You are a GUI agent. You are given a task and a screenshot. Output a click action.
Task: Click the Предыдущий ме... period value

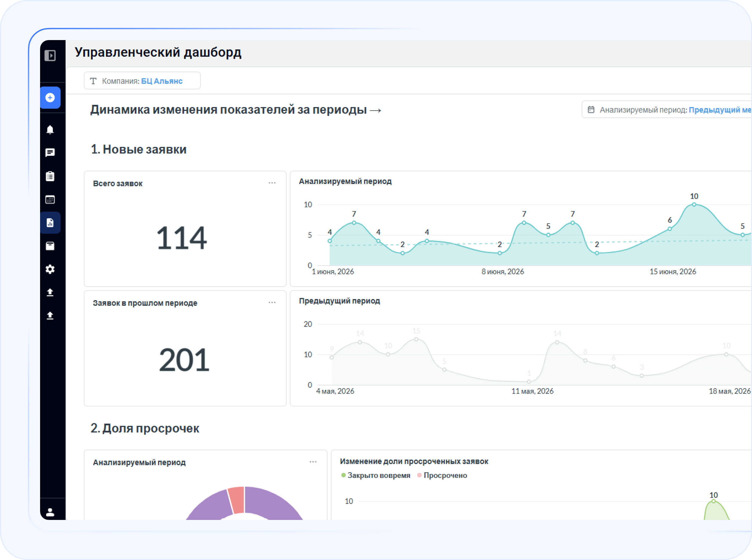(720, 110)
